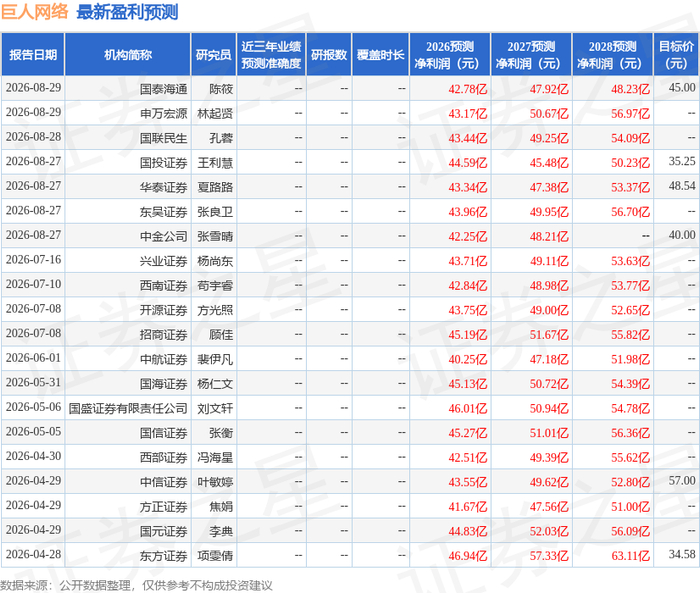Select institution 国信证券
This screenshot has width=700, height=593.
pyautogui.click(x=163, y=433)
